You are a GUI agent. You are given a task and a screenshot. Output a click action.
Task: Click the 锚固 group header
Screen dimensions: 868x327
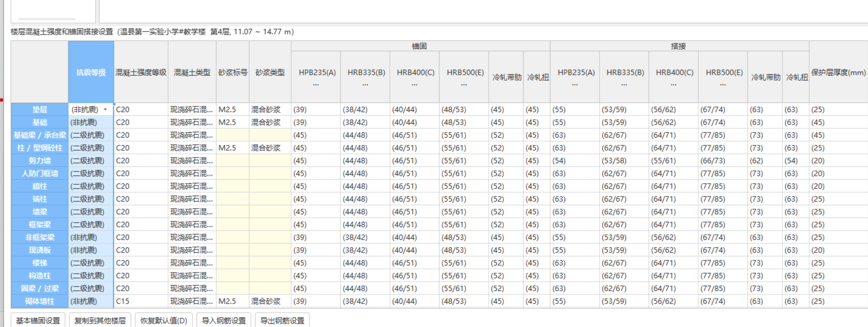[420, 46]
